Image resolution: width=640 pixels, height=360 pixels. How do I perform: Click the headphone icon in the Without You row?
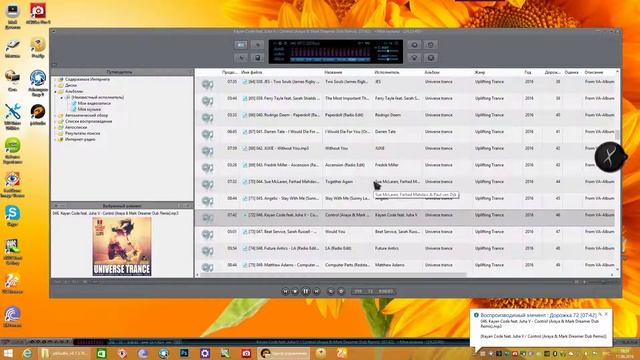[207, 151]
